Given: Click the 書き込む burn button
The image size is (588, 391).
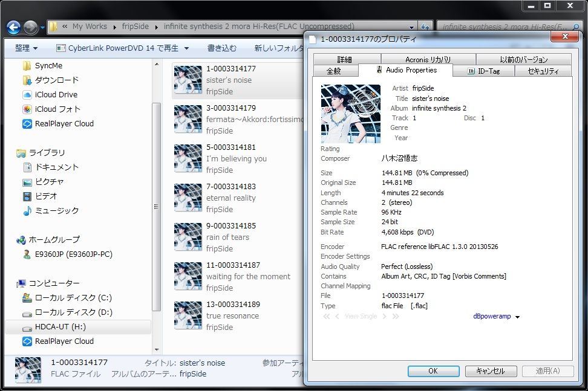Looking at the screenshot, I should click(221, 48).
